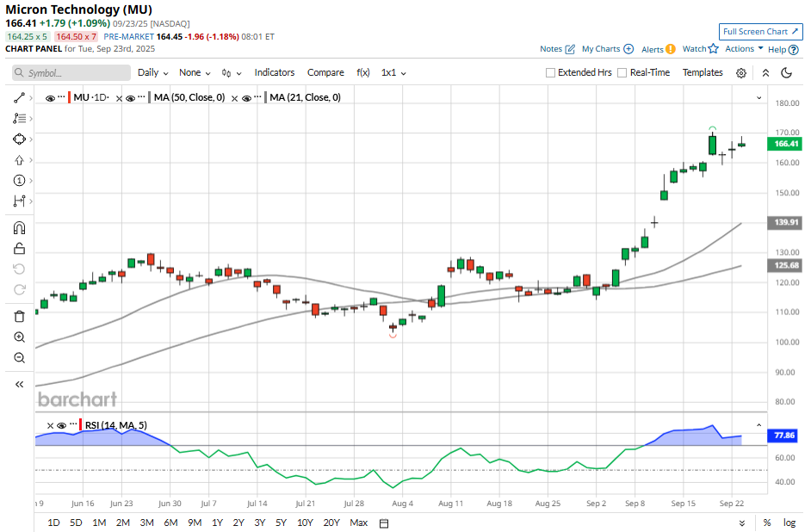This screenshot has width=811, height=532.
Task: Toggle visibility of MU price series
Action: 50,98
